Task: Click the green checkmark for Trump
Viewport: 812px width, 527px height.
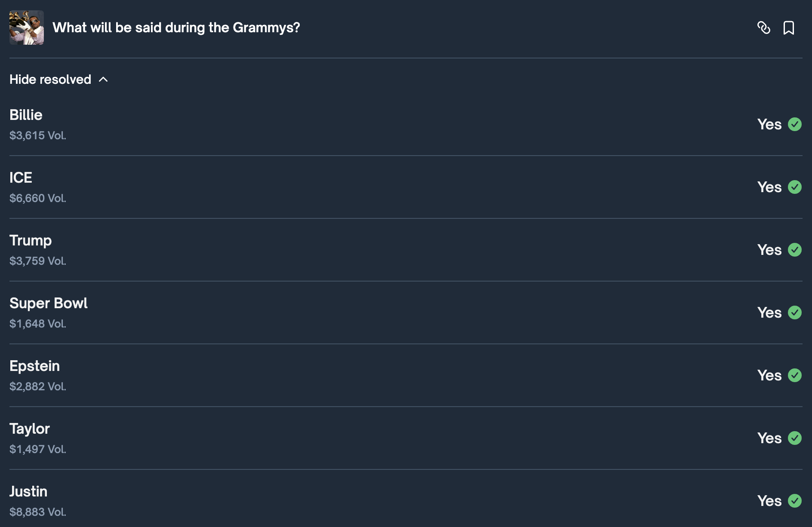Action: coord(794,250)
